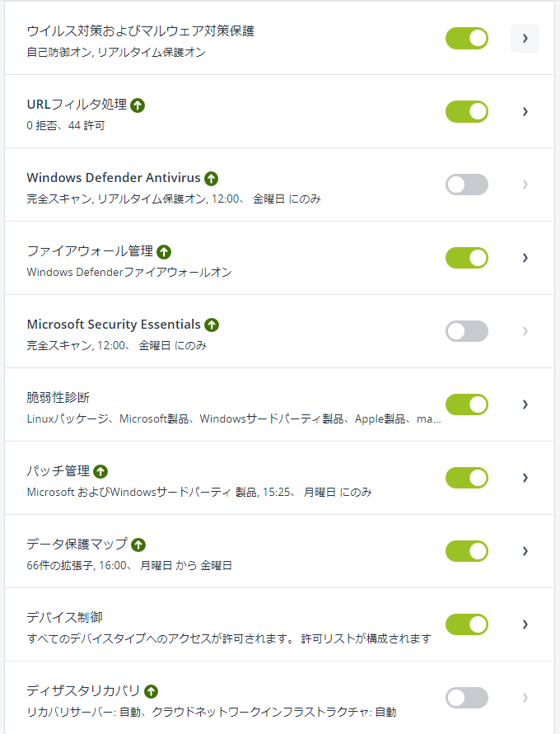The width and height of the screenshot is (560, 734).
Task: Click upgrade arrow icon beside URLフィルタ処理
Action: (138, 105)
